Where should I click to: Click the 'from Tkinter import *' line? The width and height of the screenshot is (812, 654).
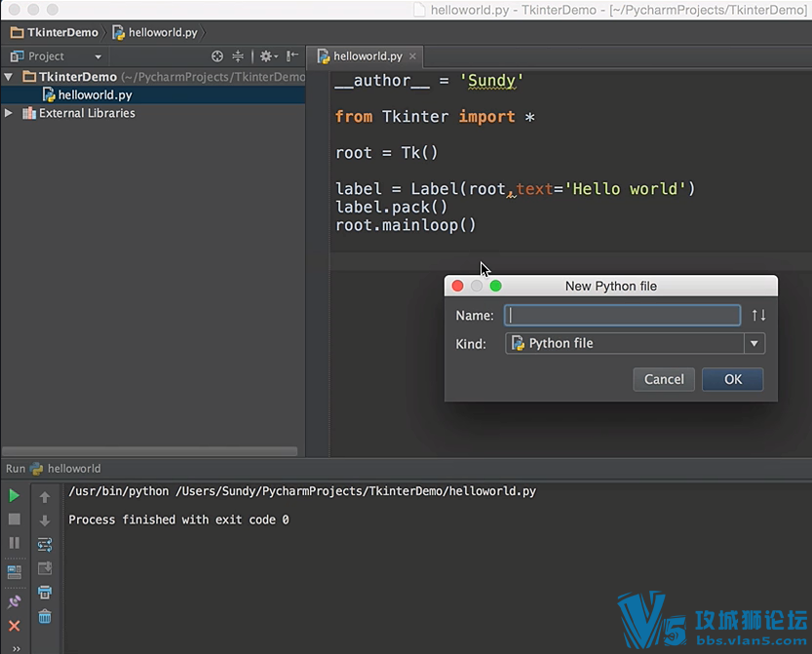point(435,117)
